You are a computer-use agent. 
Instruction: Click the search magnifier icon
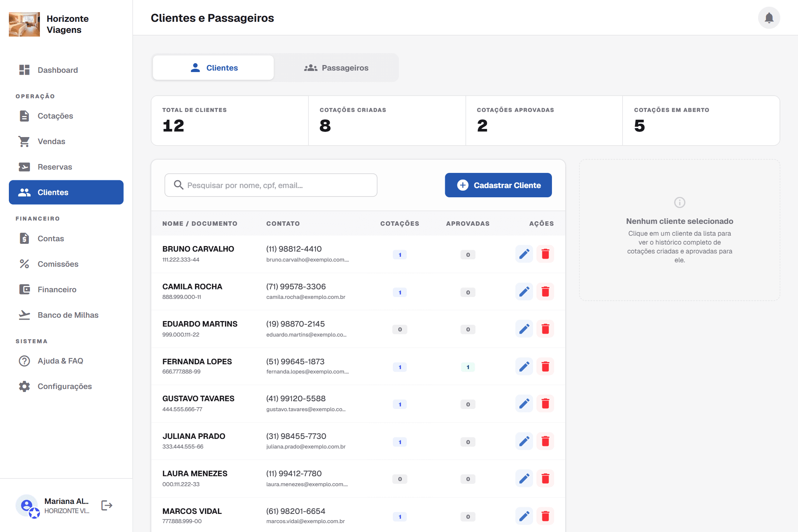[x=179, y=185]
